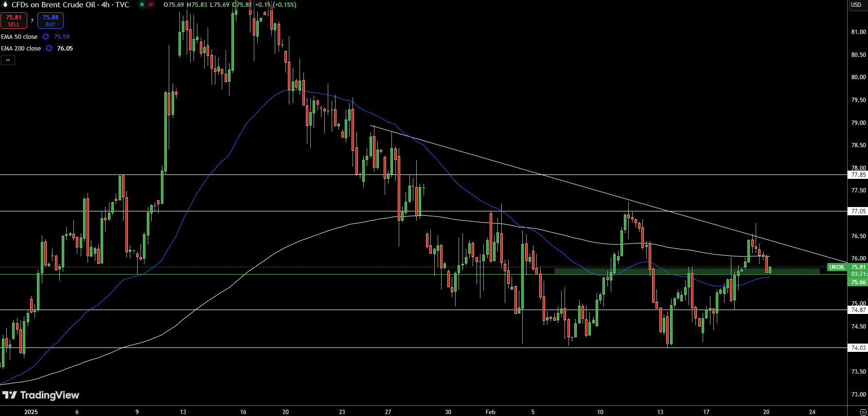Click the 81.00 price scale label
The image size is (868, 416).
point(858,32)
